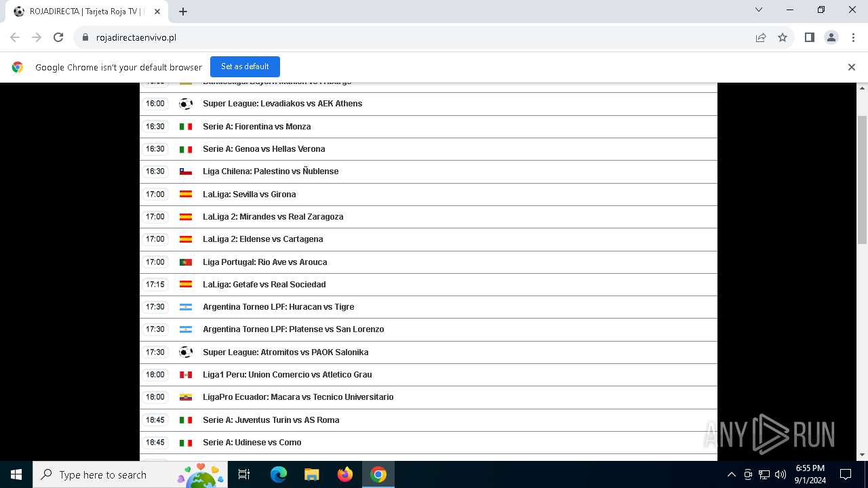Click the soccer ball icon for Levadiakos match
This screenshot has width=868, height=488.
[x=186, y=104]
